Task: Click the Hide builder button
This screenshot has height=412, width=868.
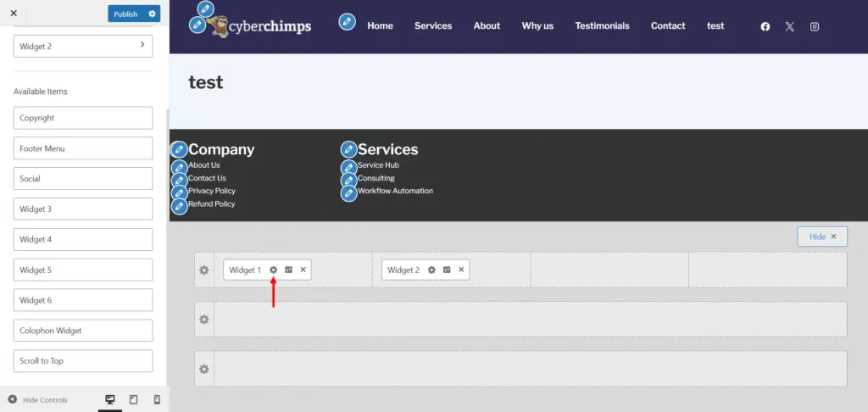Action: [x=822, y=237]
